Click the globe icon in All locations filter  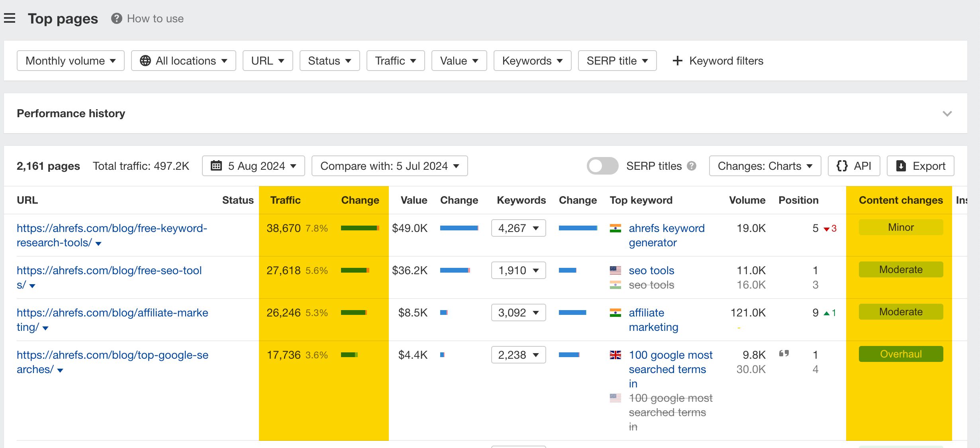[x=145, y=61]
